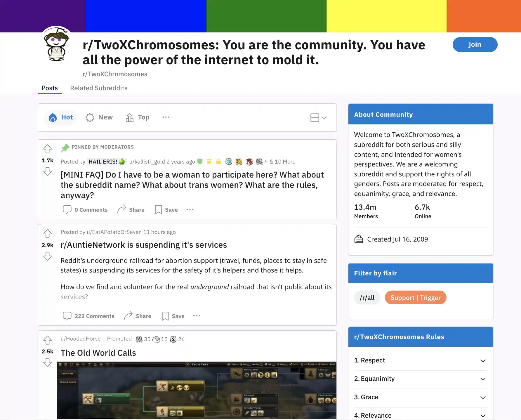Viewport: 521px width, 420px height.
Task: Click share arrow icon on AuntieNetwork post
Action: coord(128,315)
